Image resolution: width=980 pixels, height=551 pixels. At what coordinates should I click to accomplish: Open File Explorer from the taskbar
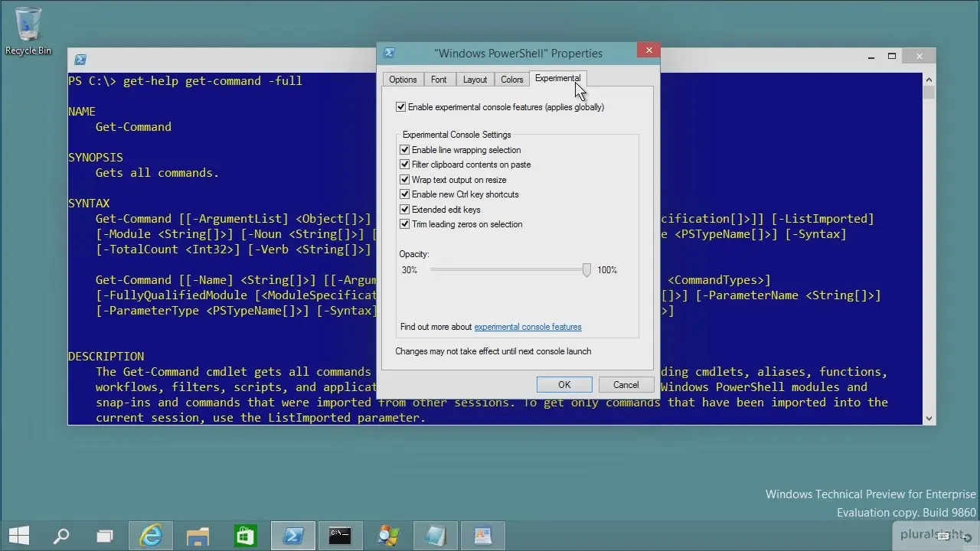point(198,536)
